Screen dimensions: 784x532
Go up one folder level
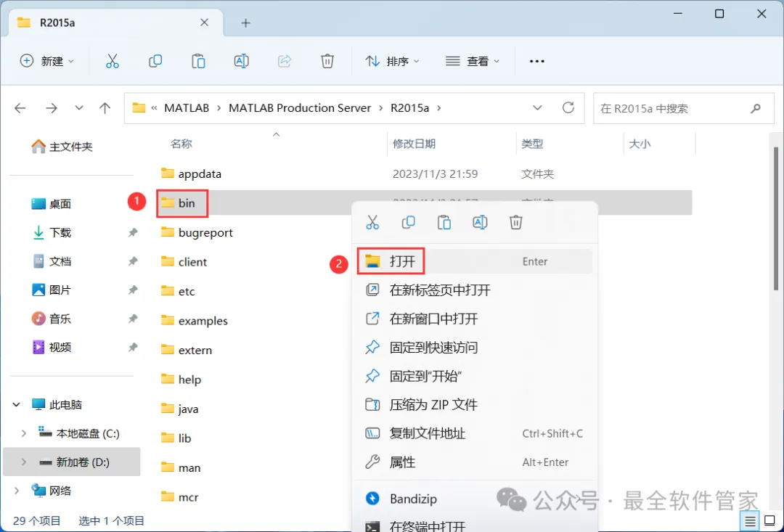tap(105, 108)
